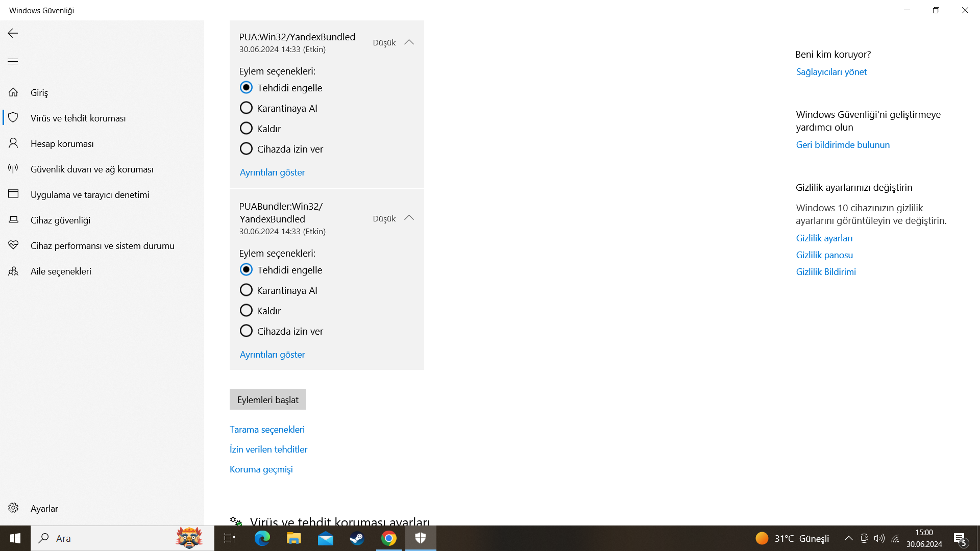Go to Cihaz güvenliği section
This screenshot has width=980, height=551.
[x=60, y=220]
